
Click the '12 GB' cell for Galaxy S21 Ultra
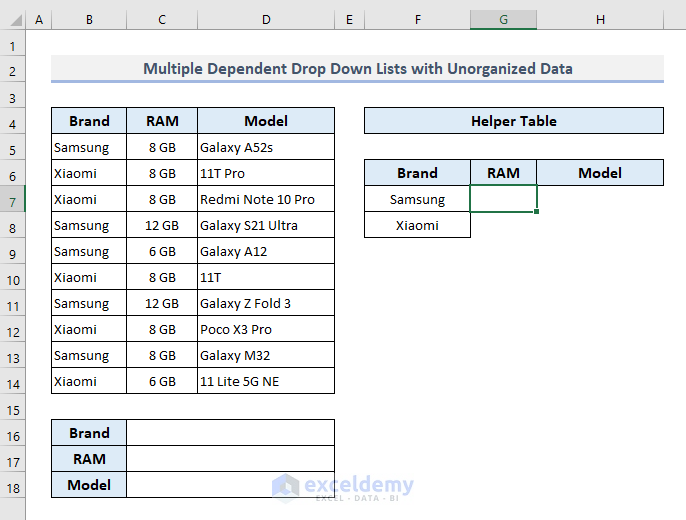tap(162, 225)
